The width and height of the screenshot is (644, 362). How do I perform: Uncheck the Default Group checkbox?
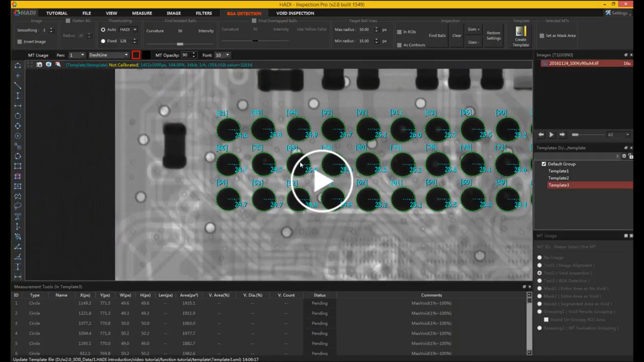544,164
